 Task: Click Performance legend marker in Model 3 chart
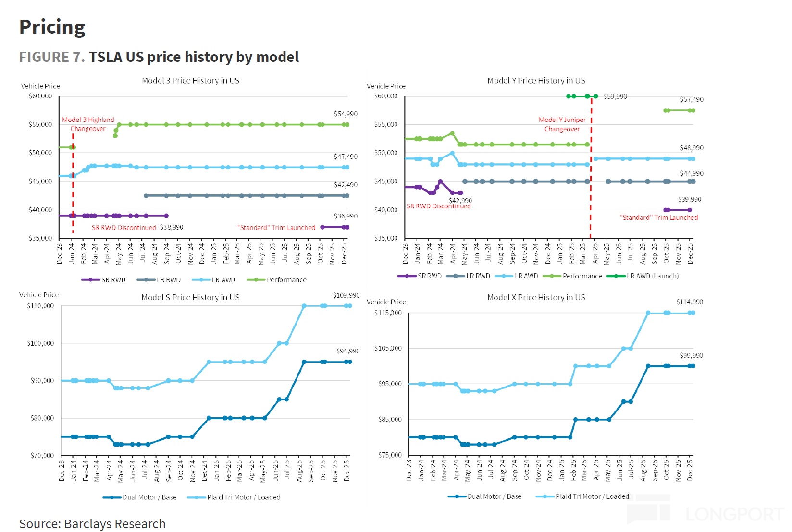[256, 280]
